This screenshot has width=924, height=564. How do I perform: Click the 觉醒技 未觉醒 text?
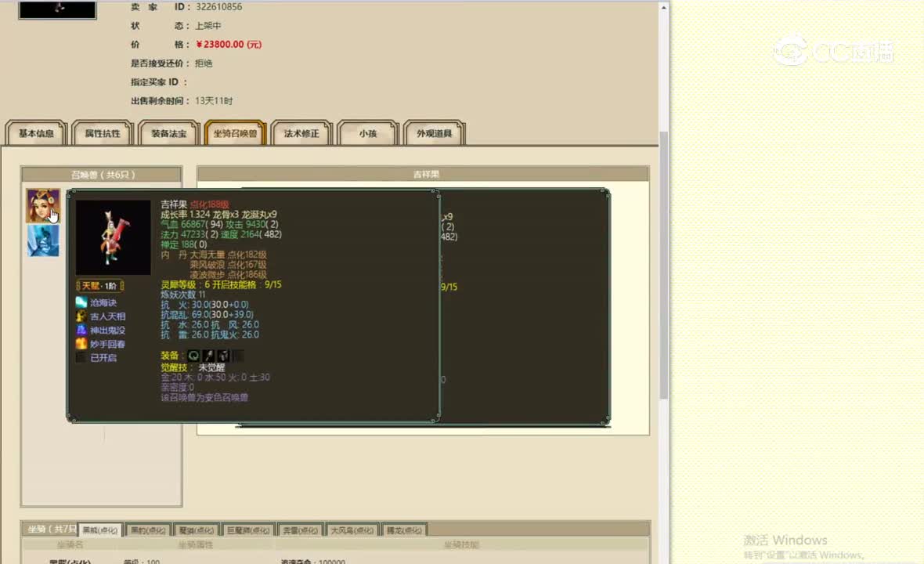coord(193,367)
